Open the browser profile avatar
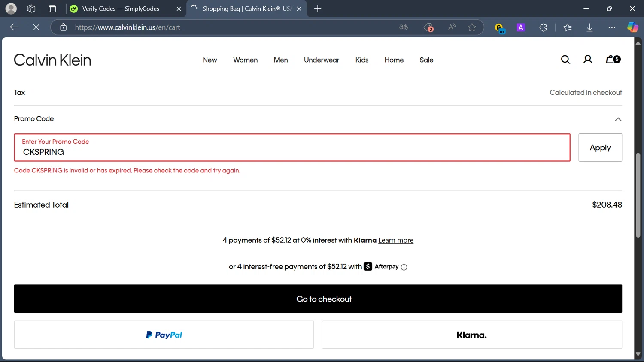The width and height of the screenshot is (644, 362). (11, 9)
